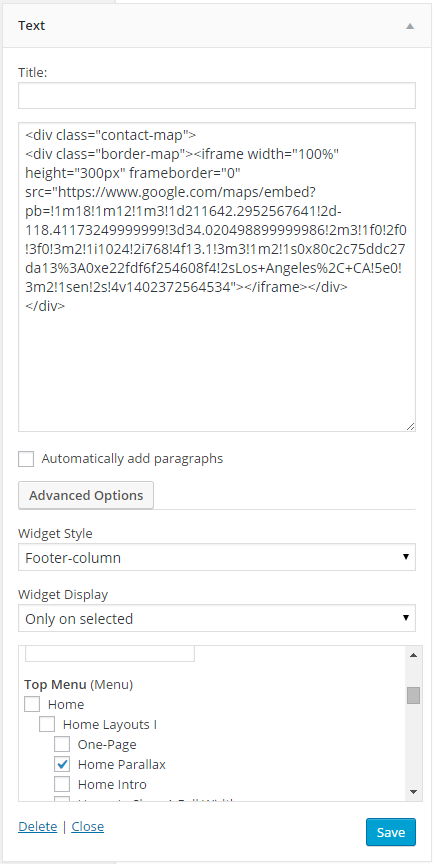Open the Widget Style dropdown

pyautogui.click(x=217, y=557)
